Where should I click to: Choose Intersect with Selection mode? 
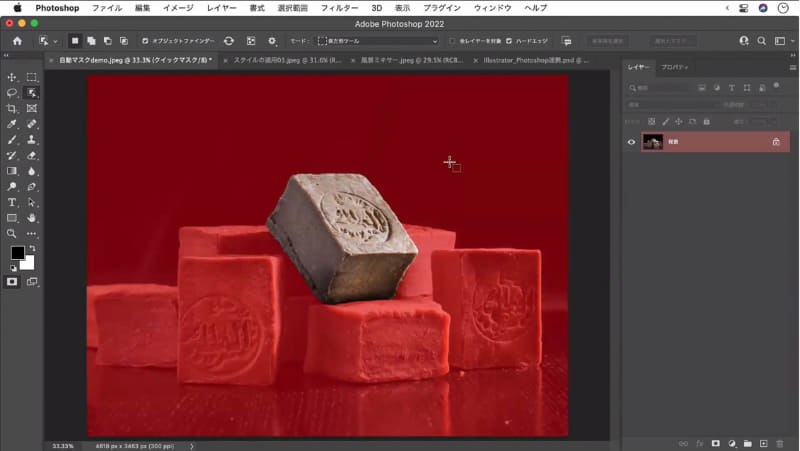(124, 41)
